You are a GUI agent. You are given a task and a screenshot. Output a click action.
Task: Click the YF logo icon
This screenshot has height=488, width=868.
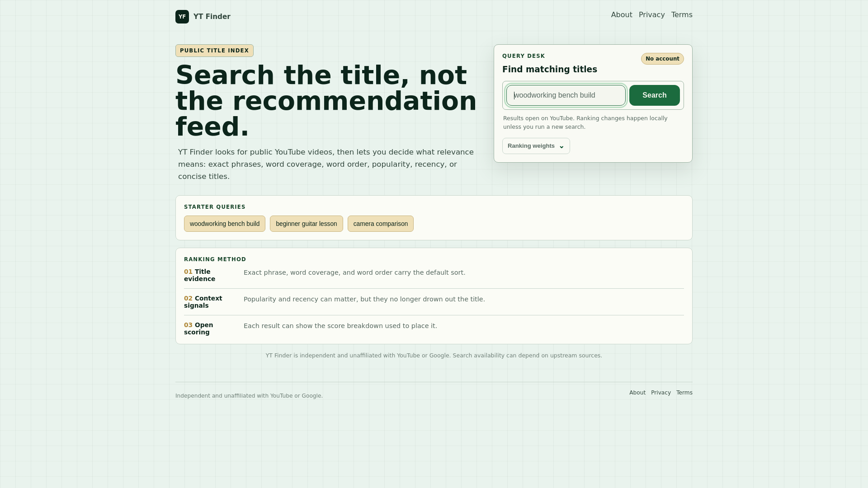click(182, 17)
